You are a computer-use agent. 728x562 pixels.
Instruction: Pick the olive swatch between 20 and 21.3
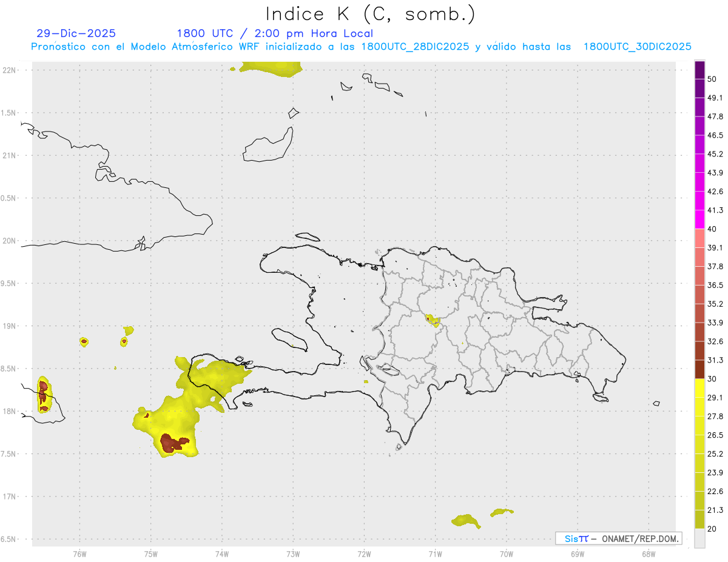pos(700,519)
